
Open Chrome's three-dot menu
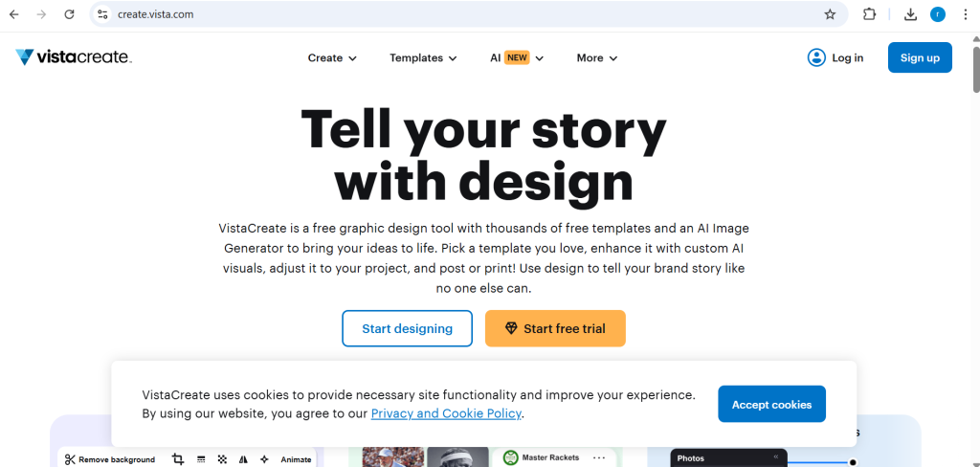(965, 14)
